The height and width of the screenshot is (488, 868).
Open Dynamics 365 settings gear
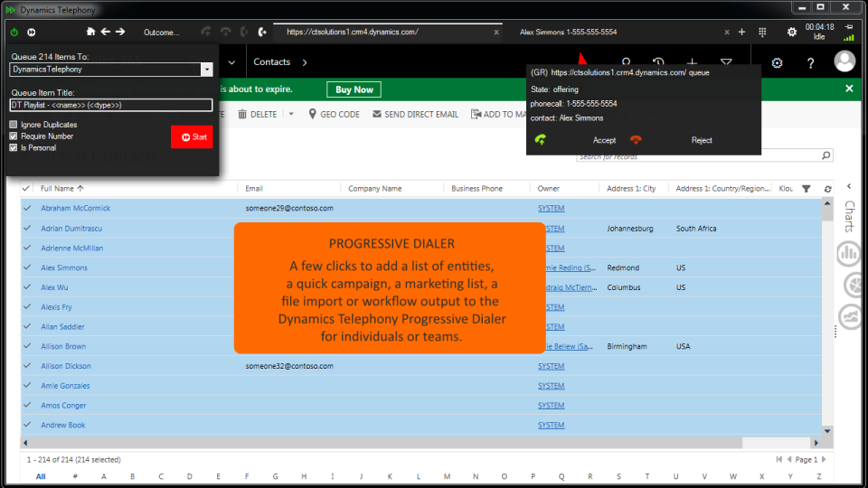[x=778, y=63]
